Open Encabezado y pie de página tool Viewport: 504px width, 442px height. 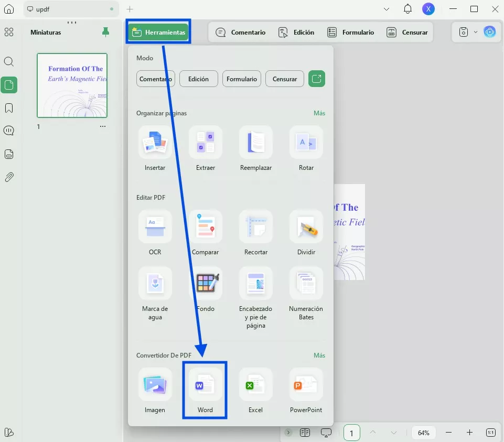point(256,298)
